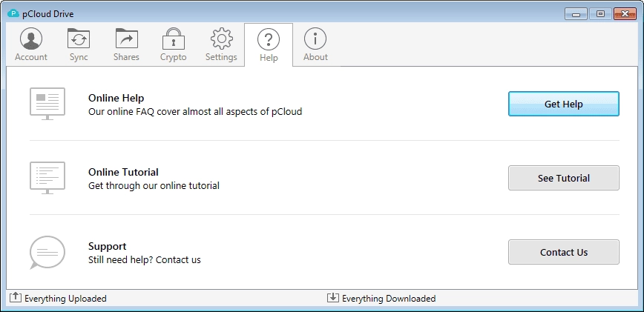Click the Online Tutorial heading
The height and width of the screenshot is (312, 644).
(123, 172)
